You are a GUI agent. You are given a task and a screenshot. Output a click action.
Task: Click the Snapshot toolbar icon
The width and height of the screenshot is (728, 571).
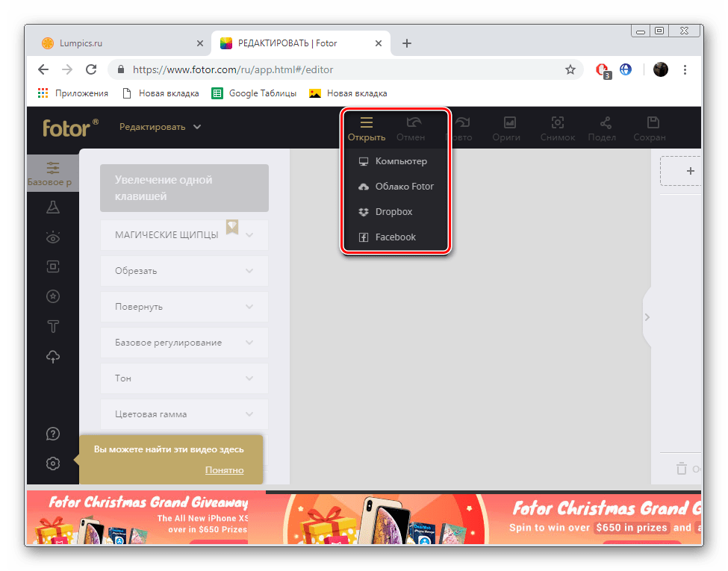(557, 128)
